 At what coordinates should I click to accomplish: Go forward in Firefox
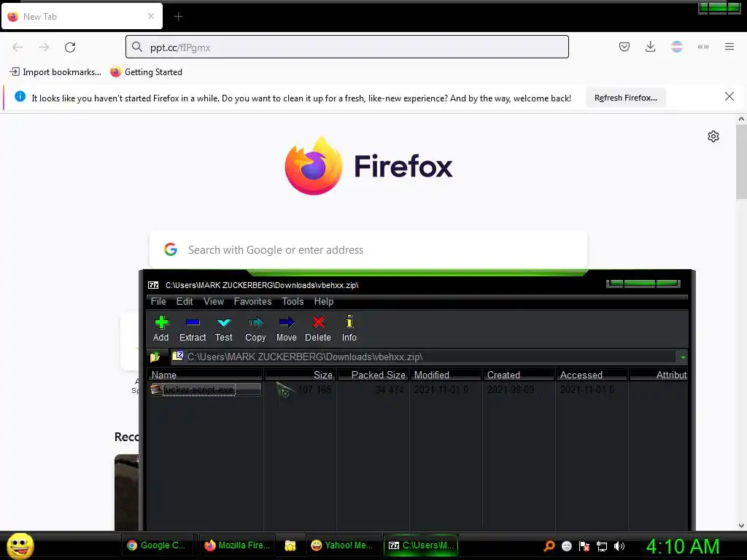point(44,47)
